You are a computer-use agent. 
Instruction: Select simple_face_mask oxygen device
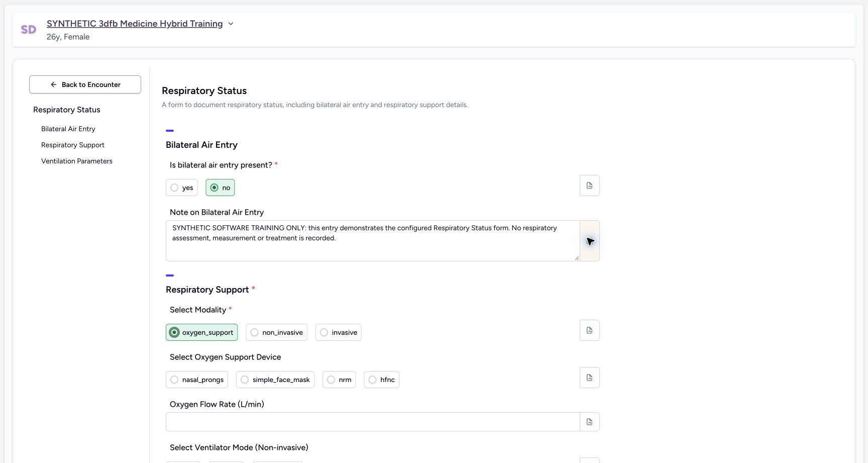tap(275, 380)
